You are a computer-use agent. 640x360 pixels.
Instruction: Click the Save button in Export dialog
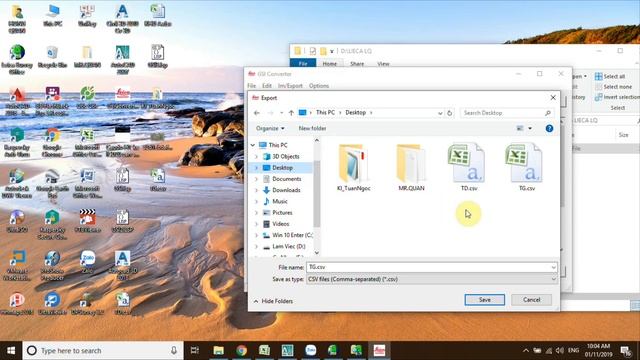484,300
